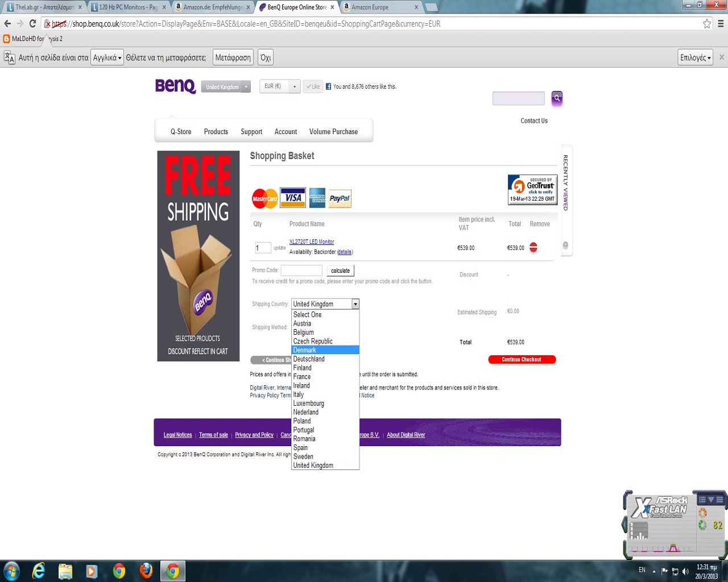Screen dimensions: 728x582
Task: Launch Internet Explorer from taskbar
Action: pos(39,571)
